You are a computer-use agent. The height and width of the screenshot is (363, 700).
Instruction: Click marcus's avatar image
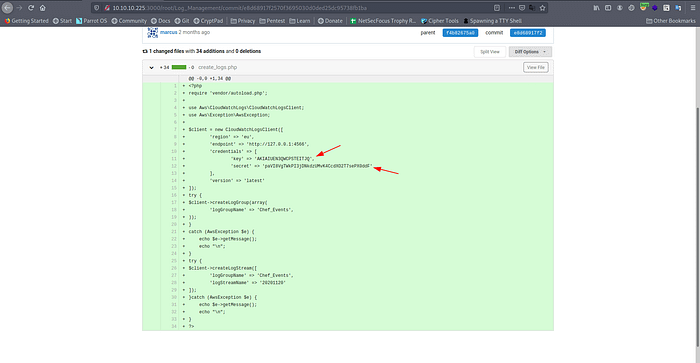point(153,33)
